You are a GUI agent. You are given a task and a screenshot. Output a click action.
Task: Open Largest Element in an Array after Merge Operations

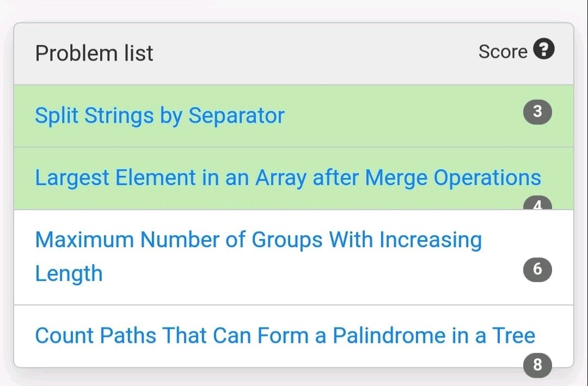(x=287, y=178)
